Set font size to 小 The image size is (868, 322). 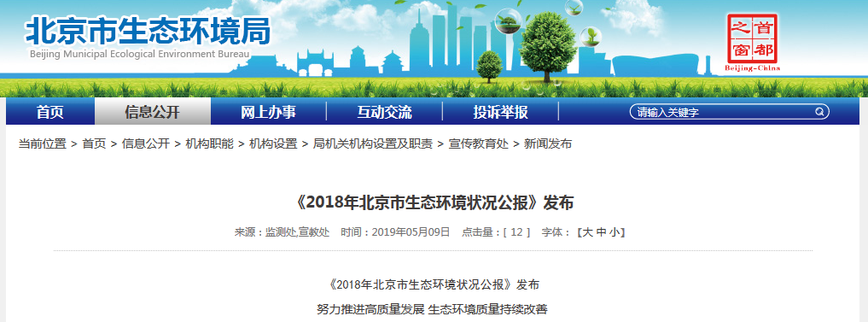click(615, 232)
